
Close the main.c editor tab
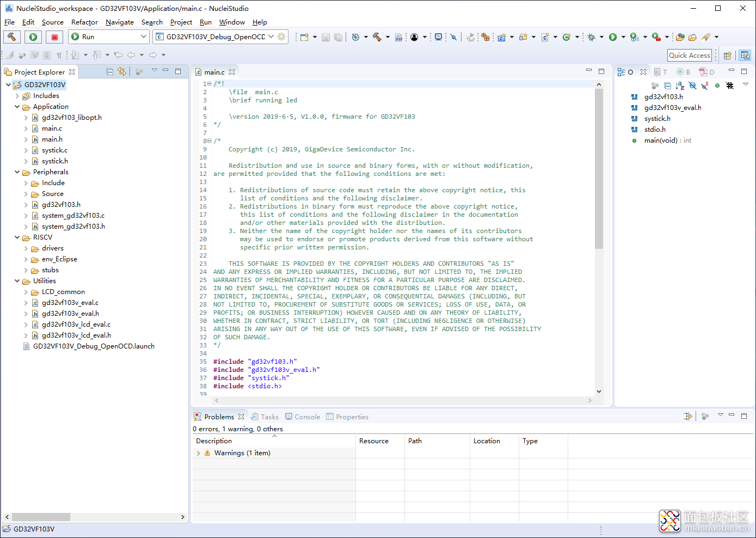[232, 72]
